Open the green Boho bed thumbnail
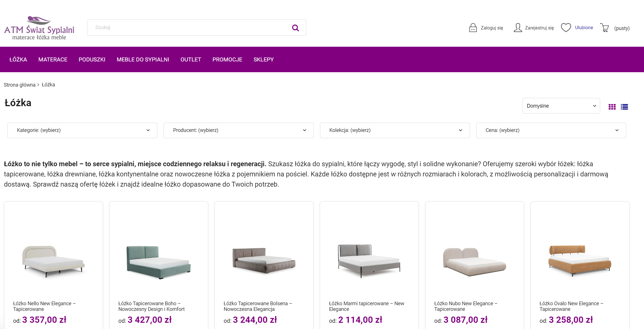 pyautogui.click(x=158, y=262)
